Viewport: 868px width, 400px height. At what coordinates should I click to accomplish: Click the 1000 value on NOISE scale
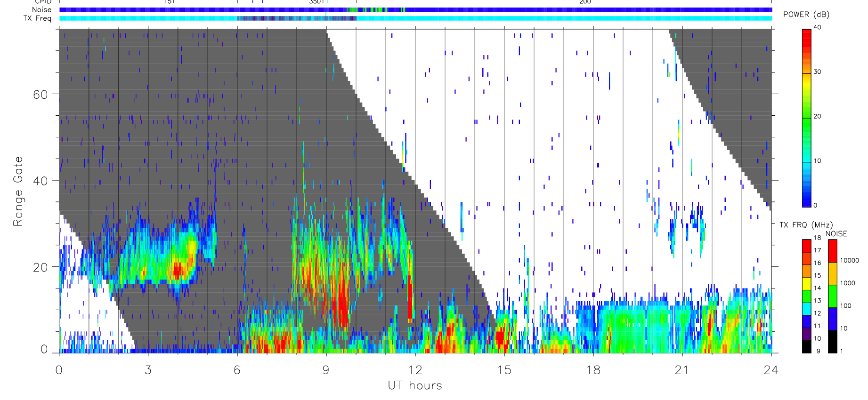(848, 283)
